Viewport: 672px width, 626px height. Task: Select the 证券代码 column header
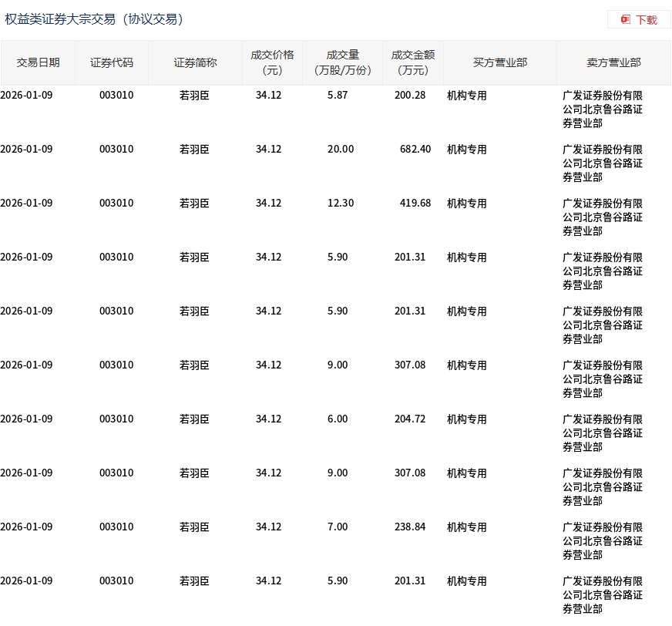coord(112,62)
